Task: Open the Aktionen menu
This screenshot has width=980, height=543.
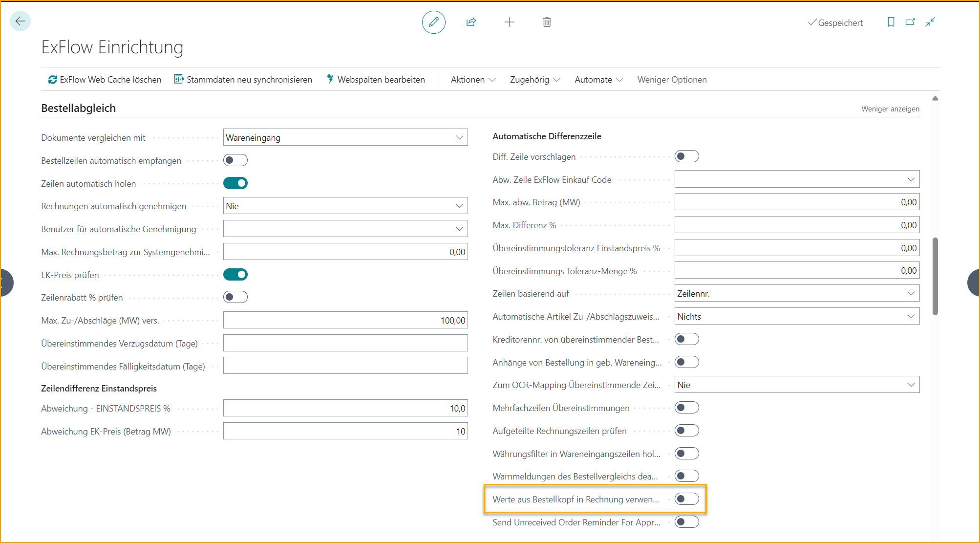Action: pyautogui.click(x=473, y=79)
